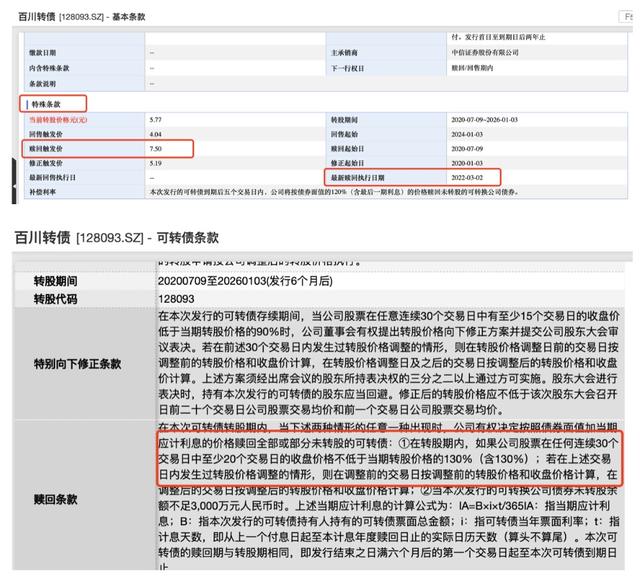Click the 赎回起始日 date 2020-07-09
This screenshot has width=640, height=579.
click(467, 149)
